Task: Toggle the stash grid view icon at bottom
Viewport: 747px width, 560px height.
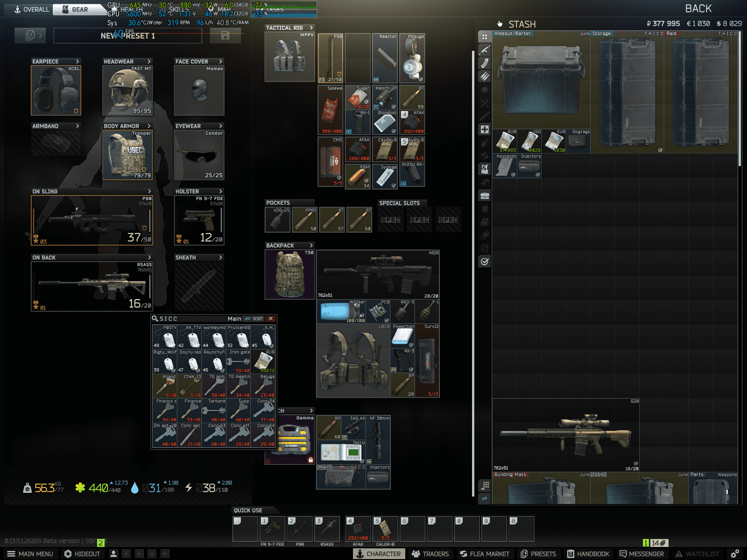Action: [x=485, y=485]
